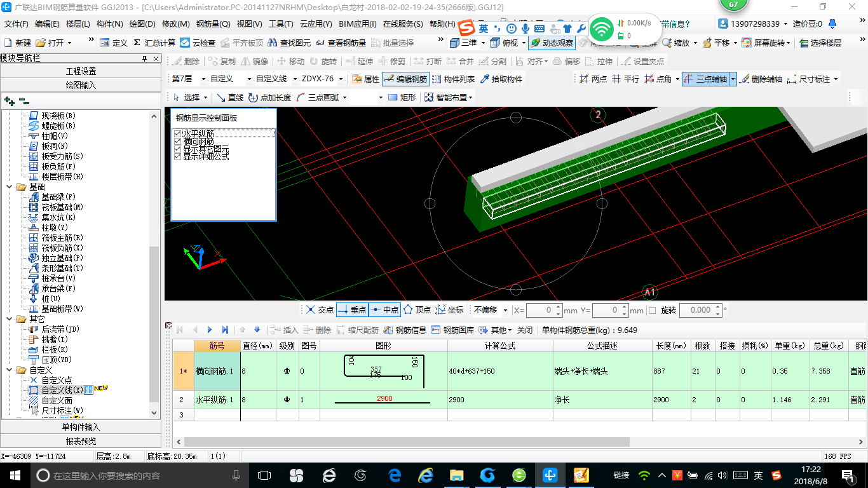Open Microsoft Edge from the taskbar
The image size is (868, 488).
pyautogui.click(x=394, y=475)
